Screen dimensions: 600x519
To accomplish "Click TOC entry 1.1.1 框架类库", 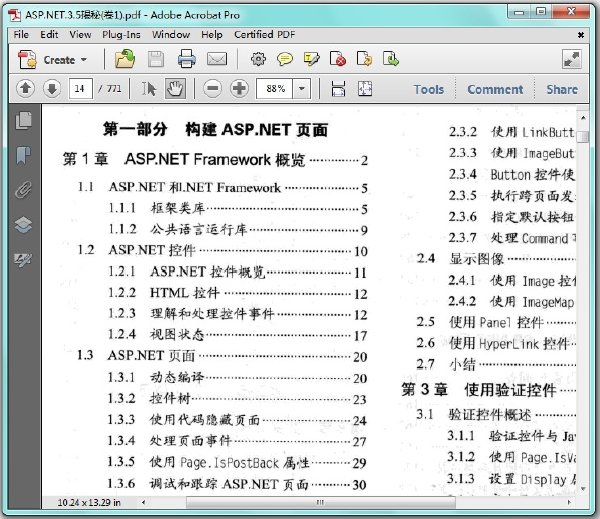I will 238,209.
